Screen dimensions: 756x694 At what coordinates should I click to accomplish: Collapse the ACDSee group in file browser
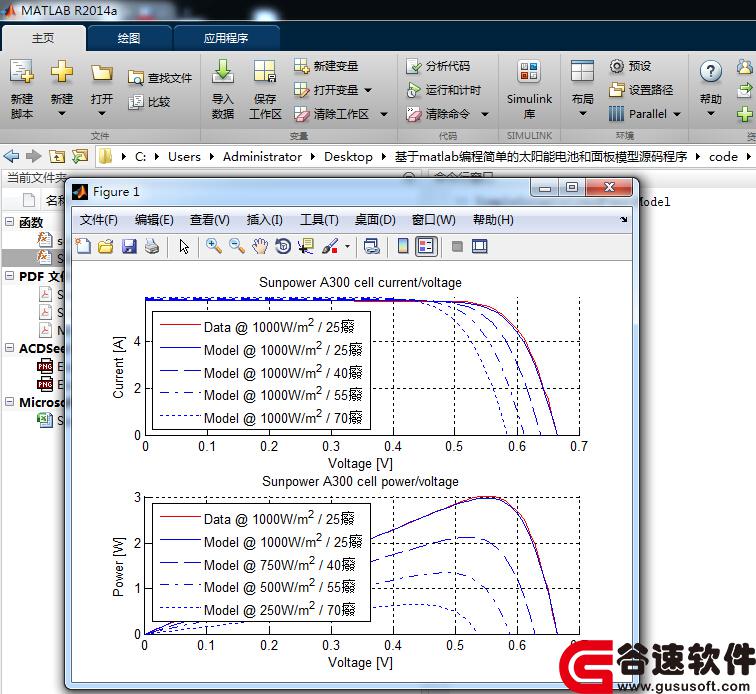tap(9, 348)
